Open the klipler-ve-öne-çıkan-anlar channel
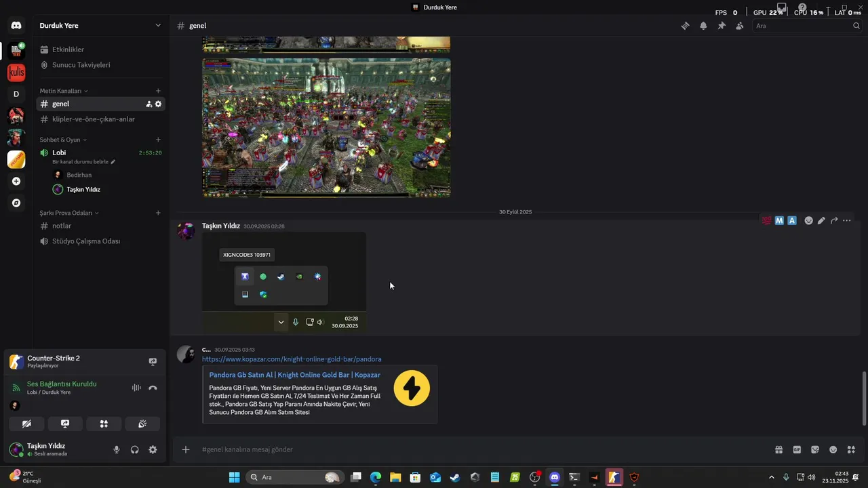This screenshot has width=868, height=488. click(100, 119)
